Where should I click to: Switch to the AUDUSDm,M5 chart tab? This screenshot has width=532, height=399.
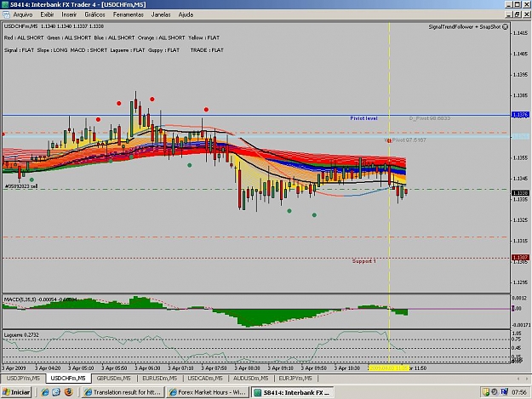pos(251,378)
